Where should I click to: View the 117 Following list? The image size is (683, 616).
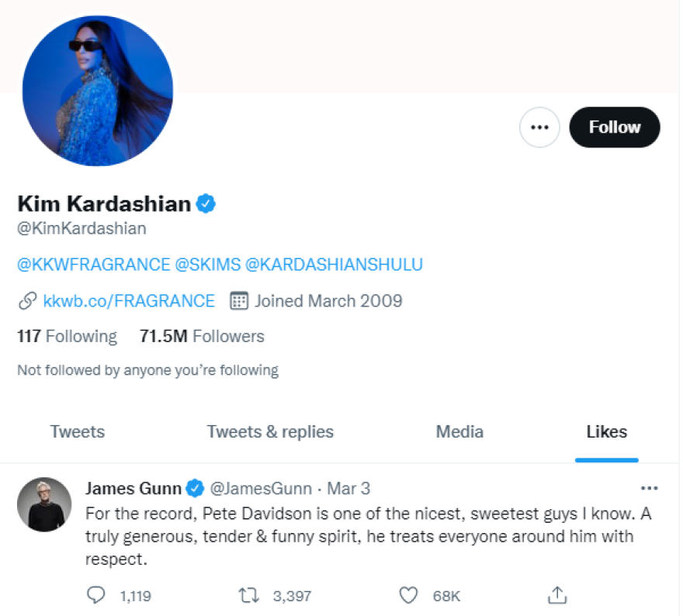(x=67, y=337)
